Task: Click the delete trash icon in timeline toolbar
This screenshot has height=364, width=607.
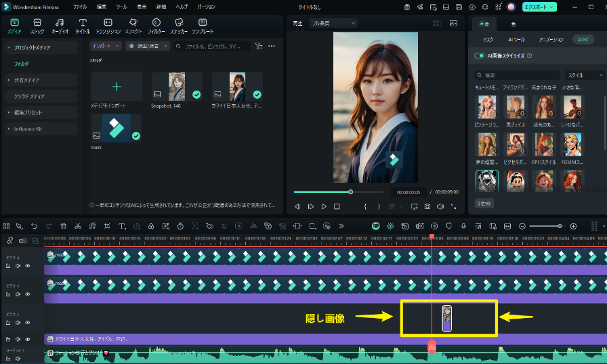Action: (x=63, y=226)
